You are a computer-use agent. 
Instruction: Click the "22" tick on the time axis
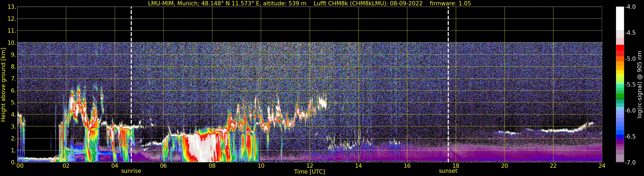pos(553,166)
